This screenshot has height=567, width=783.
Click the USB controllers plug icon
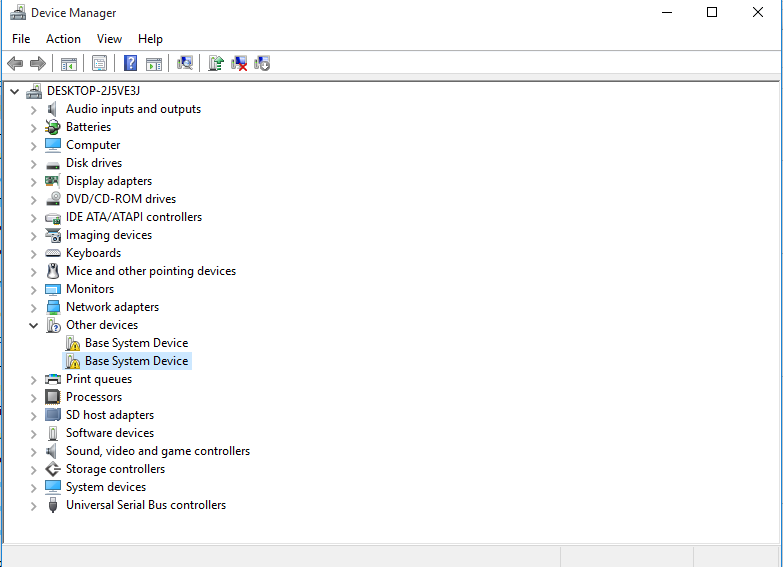(x=52, y=505)
